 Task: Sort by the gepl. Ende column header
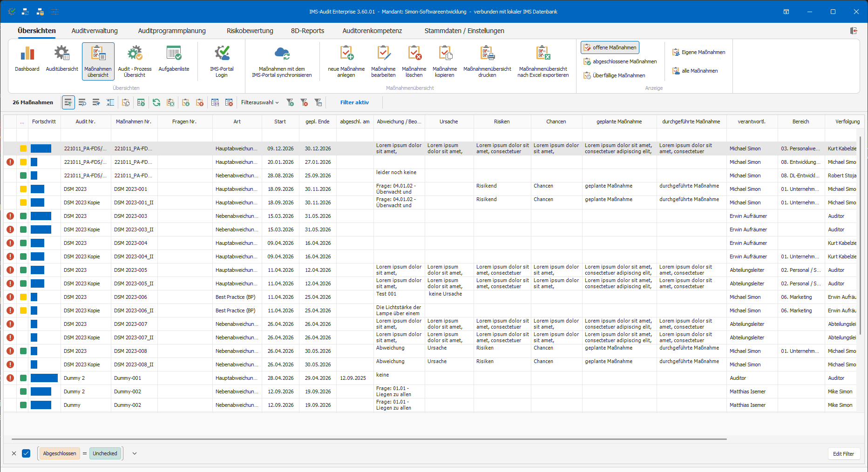317,121
